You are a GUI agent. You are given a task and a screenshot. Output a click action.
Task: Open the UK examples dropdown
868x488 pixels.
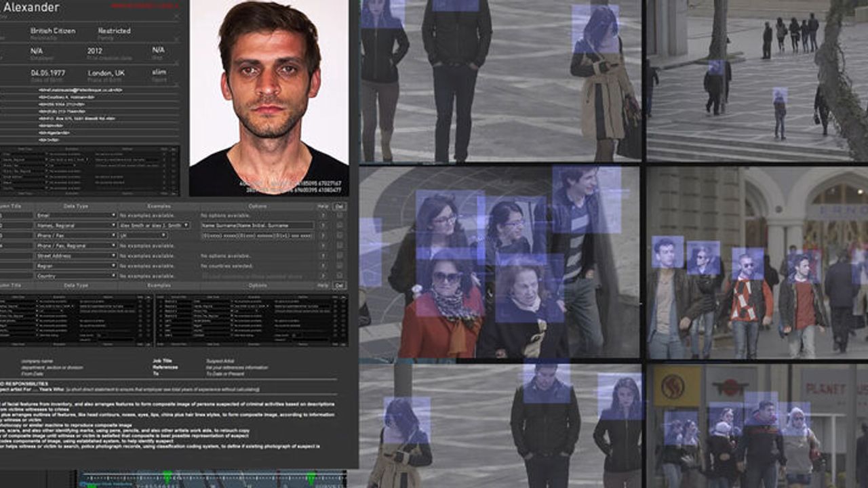(143, 236)
